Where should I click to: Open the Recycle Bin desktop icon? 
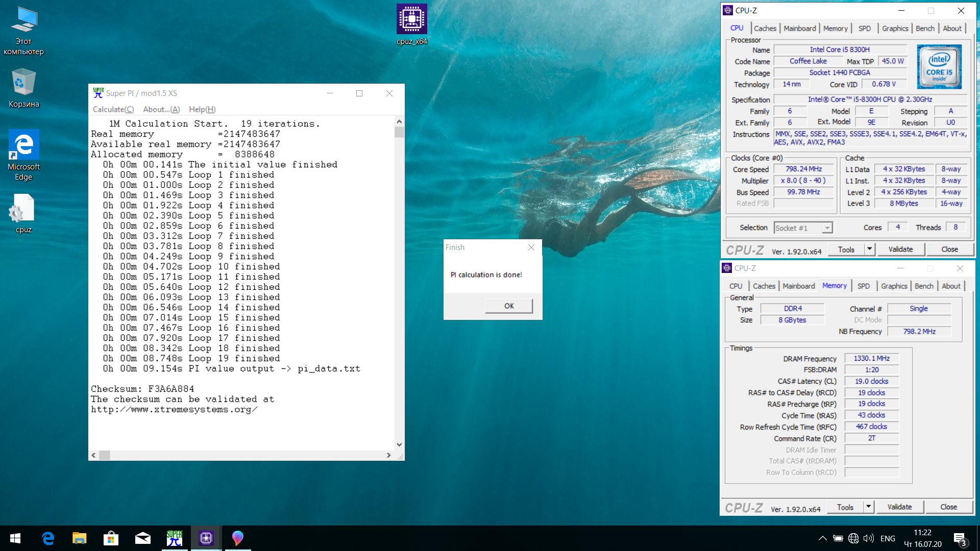coord(23,88)
